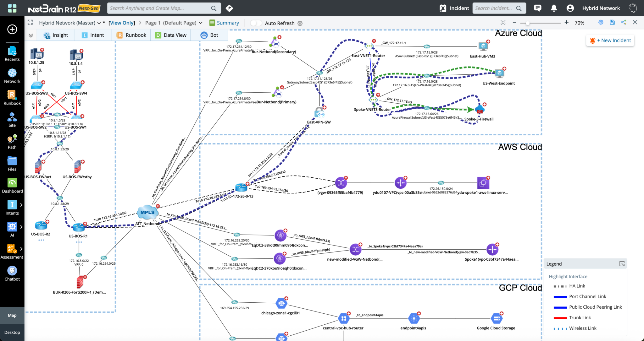This screenshot has height=341, width=644.
Task: Open Dashboard in the left sidebar
Action: [x=12, y=186]
